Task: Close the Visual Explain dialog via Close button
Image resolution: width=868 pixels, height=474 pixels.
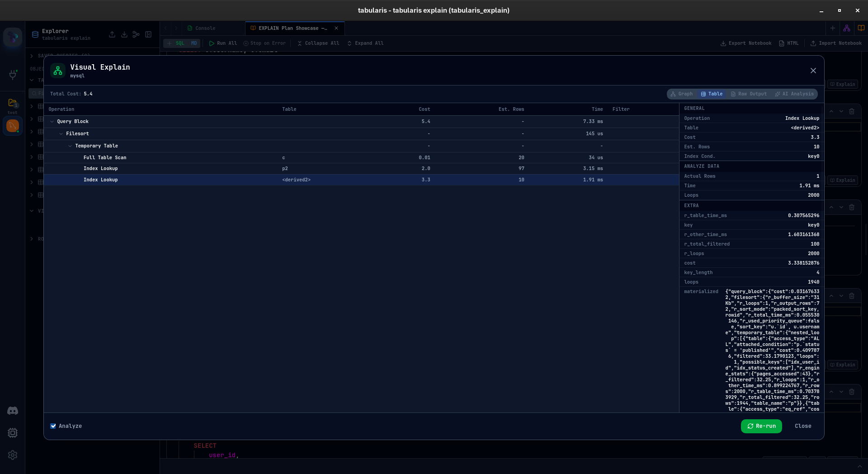Action: pos(803,426)
